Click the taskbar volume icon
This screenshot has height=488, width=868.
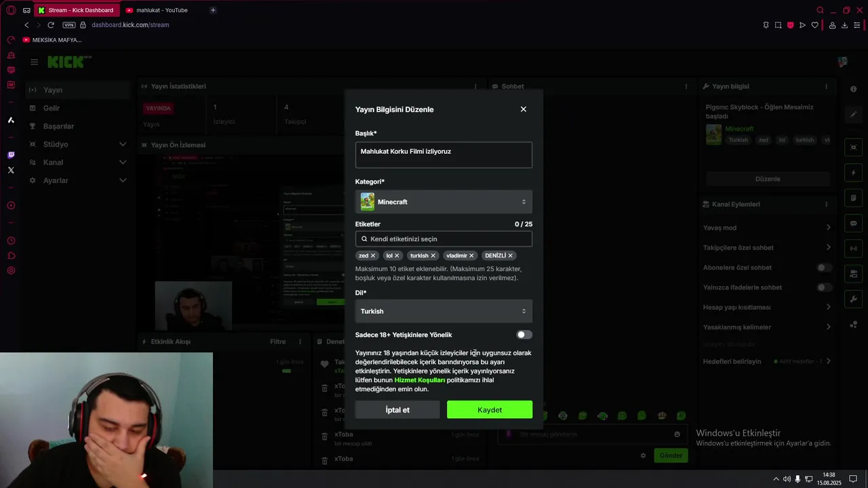pyautogui.click(x=787, y=479)
